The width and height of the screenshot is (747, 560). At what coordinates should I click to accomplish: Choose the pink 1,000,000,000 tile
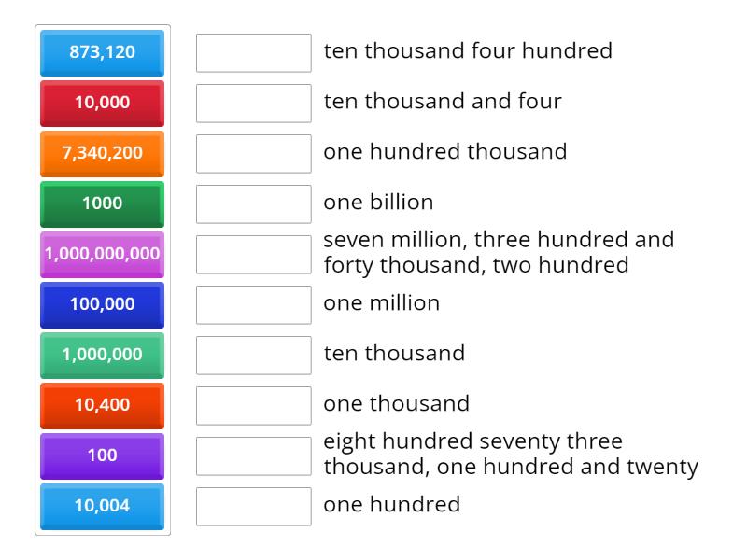coord(102,254)
